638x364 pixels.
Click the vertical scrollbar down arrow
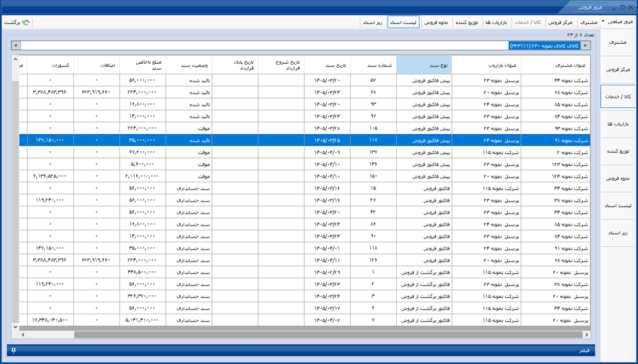coord(15,326)
